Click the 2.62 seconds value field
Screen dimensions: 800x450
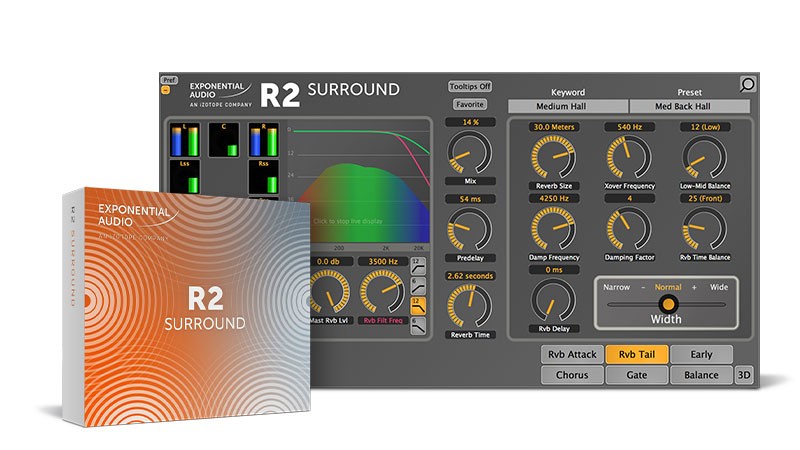click(470, 276)
